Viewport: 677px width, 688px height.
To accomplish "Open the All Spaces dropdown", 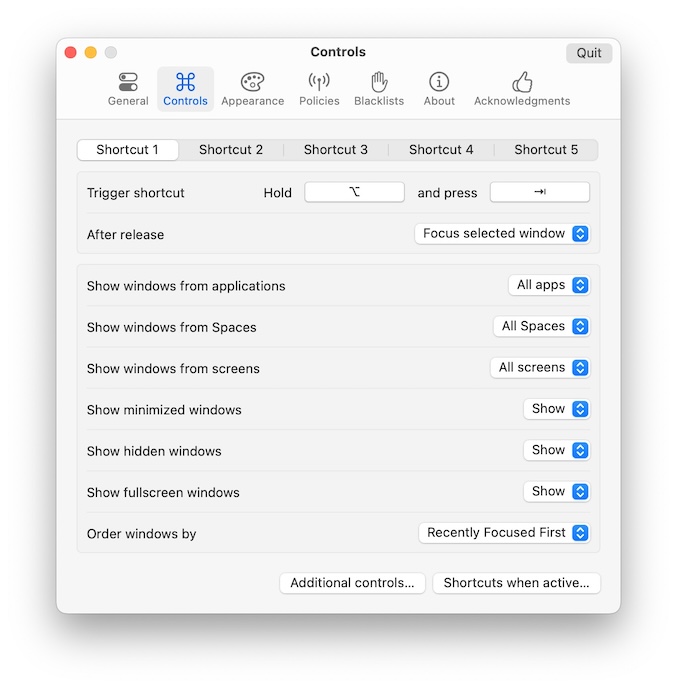I will point(541,326).
